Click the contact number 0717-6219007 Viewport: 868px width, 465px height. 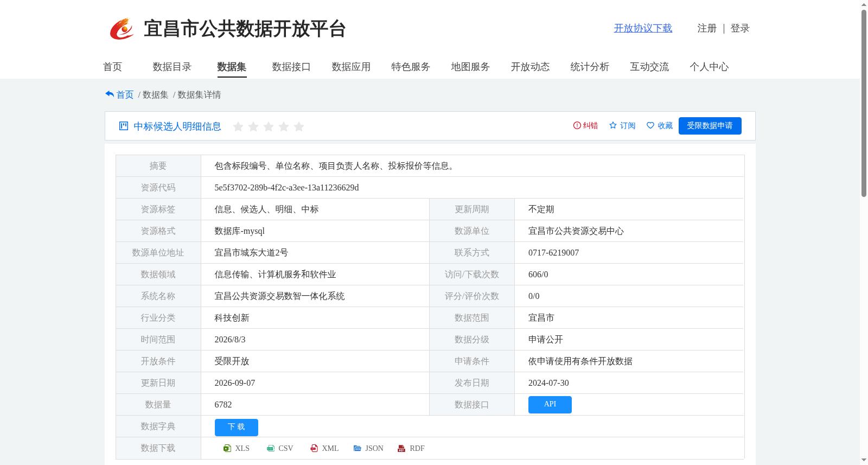pos(553,253)
